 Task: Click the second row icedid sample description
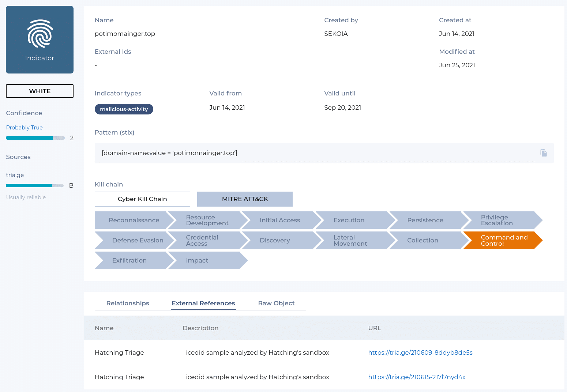click(x=258, y=377)
